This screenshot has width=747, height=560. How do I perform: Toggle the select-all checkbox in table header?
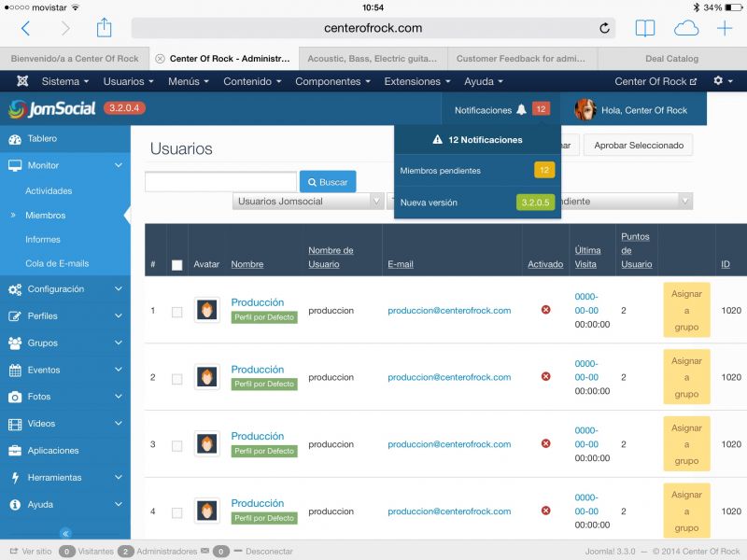(176, 265)
